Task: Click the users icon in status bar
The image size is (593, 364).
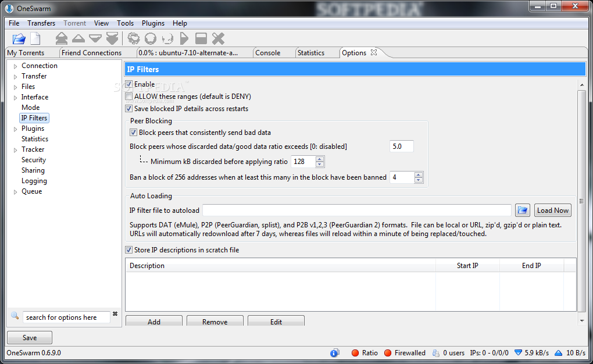Action: point(435,352)
